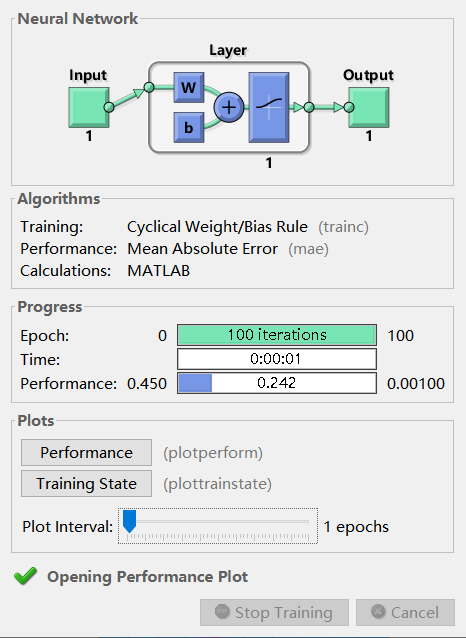Image resolution: width=466 pixels, height=638 pixels.
Task: Click the green Input block
Action: [x=89, y=107]
